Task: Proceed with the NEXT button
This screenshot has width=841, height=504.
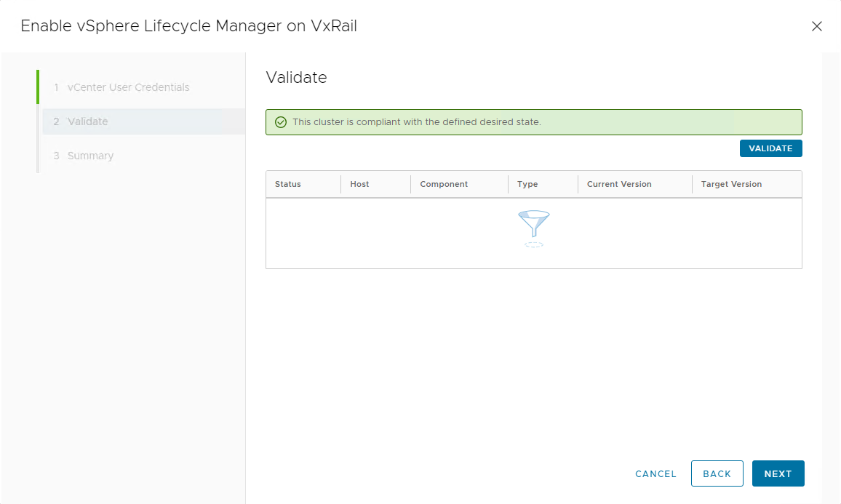Action: click(778, 473)
